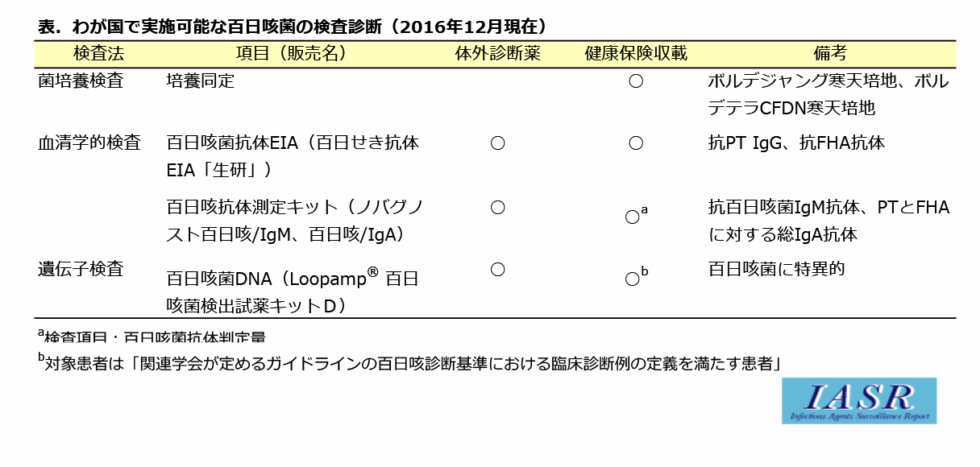Click the table title text
The height and width of the screenshot is (467, 980).
tap(293, 26)
